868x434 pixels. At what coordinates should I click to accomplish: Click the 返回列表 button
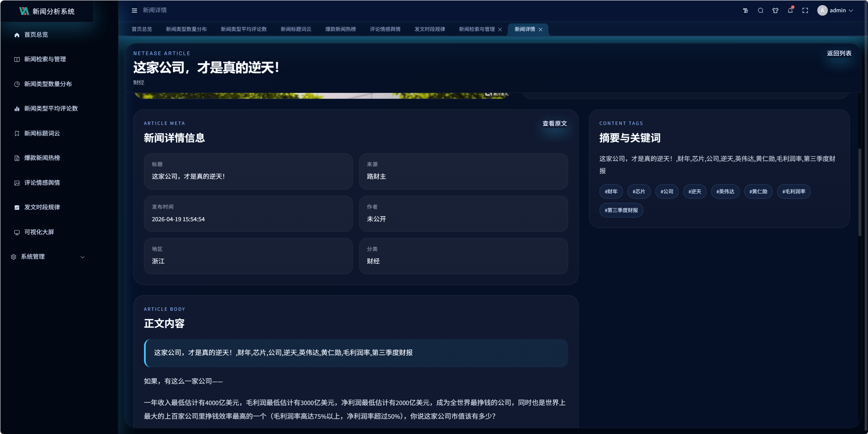tap(839, 53)
